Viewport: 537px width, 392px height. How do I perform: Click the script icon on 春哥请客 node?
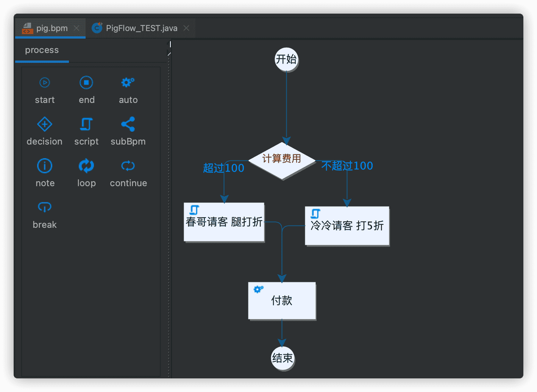[194, 210]
